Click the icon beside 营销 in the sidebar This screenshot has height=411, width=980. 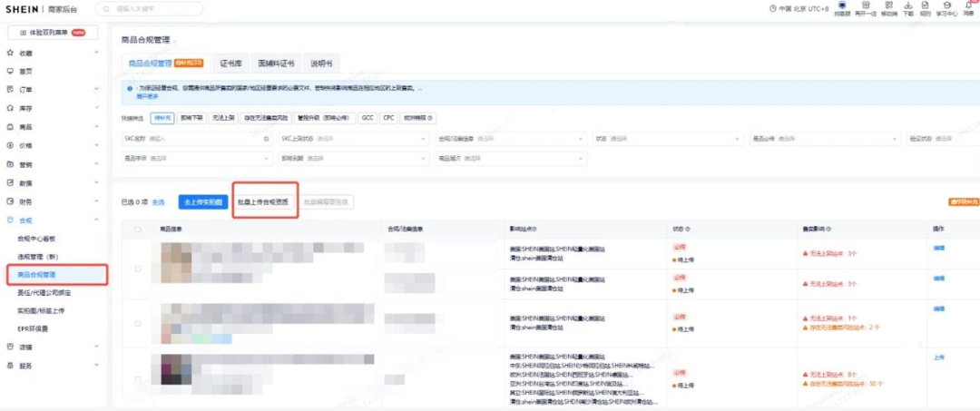[x=10, y=164]
